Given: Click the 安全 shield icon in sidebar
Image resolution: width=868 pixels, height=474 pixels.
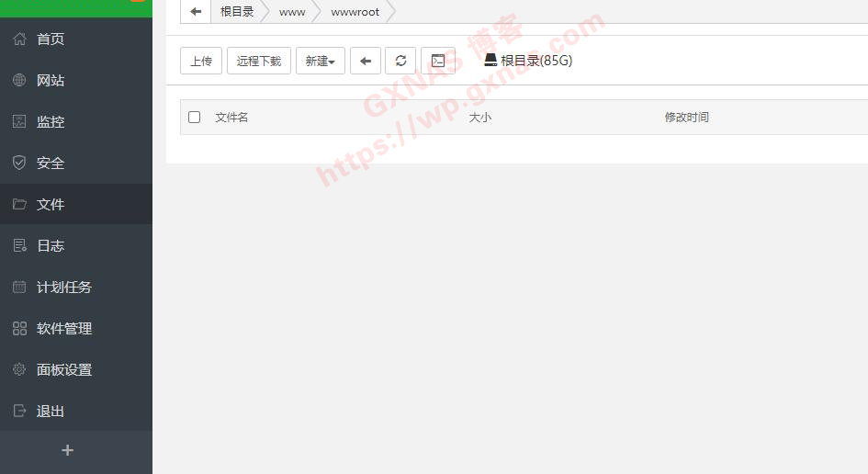Looking at the screenshot, I should coord(19,163).
